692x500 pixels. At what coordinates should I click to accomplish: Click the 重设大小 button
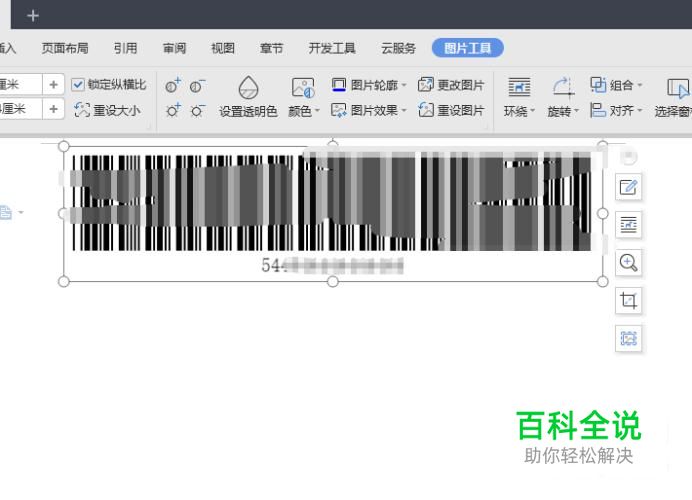pyautogui.click(x=107, y=109)
